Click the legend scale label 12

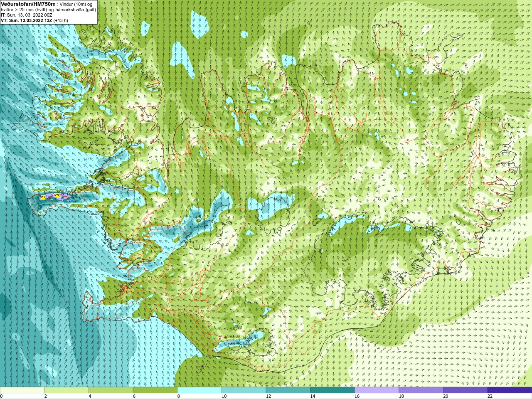click(268, 396)
